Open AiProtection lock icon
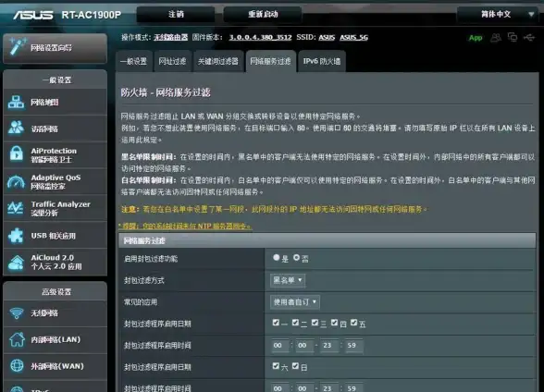Screen dimensions: 544x392 16,153
